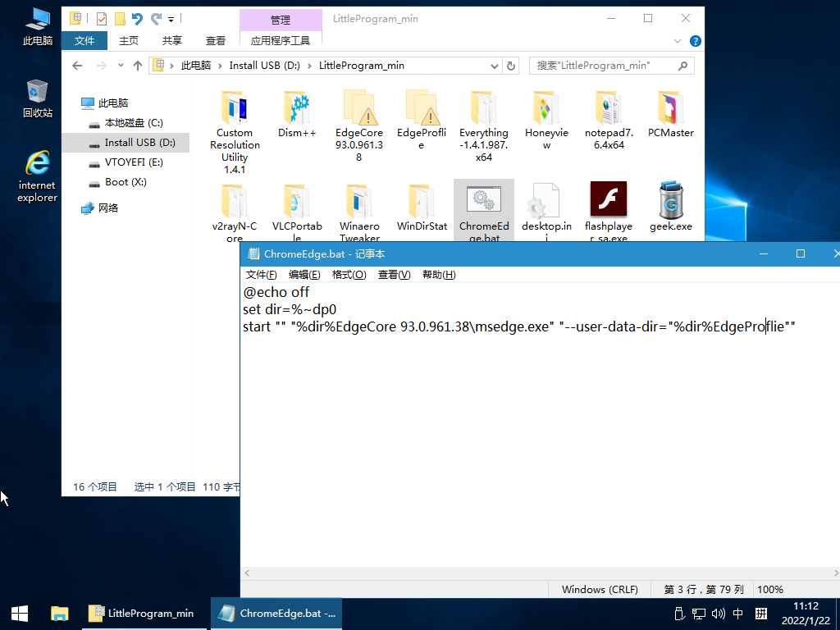Select the desktop.ini file
This screenshot has height=630, width=840.
(546, 212)
